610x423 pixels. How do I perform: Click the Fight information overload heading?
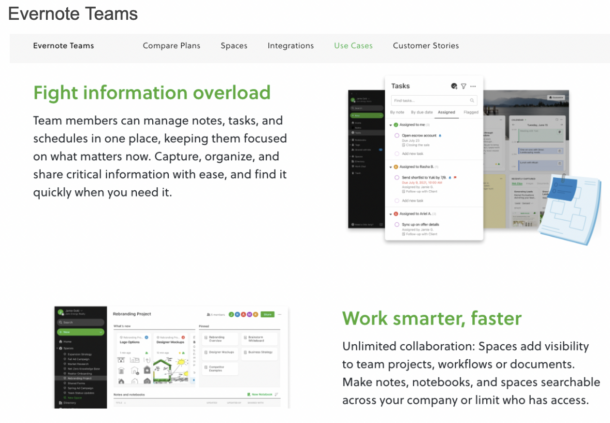pyautogui.click(x=152, y=93)
